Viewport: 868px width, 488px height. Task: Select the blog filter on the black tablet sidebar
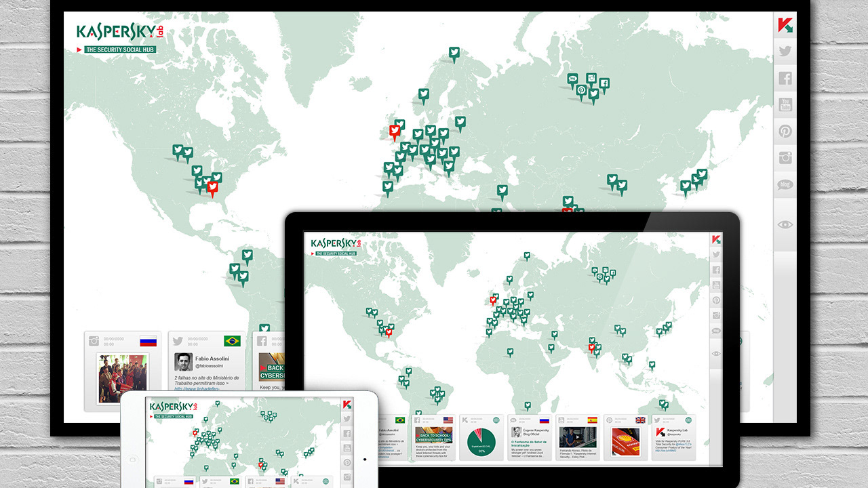click(x=716, y=330)
